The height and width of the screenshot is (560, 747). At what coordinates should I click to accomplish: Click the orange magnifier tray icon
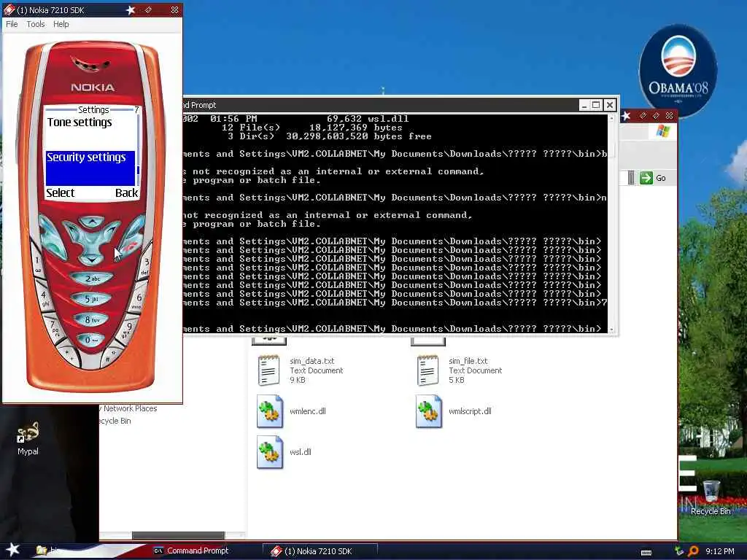693,551
